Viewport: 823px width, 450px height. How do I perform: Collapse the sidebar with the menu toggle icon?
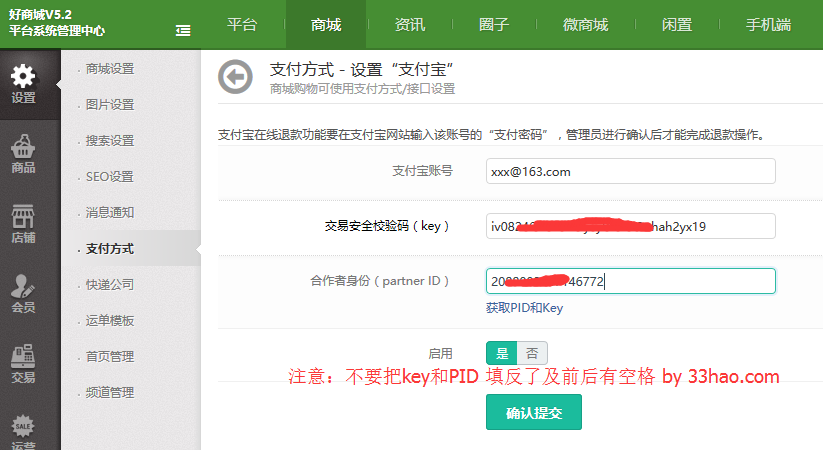[183, 31]
